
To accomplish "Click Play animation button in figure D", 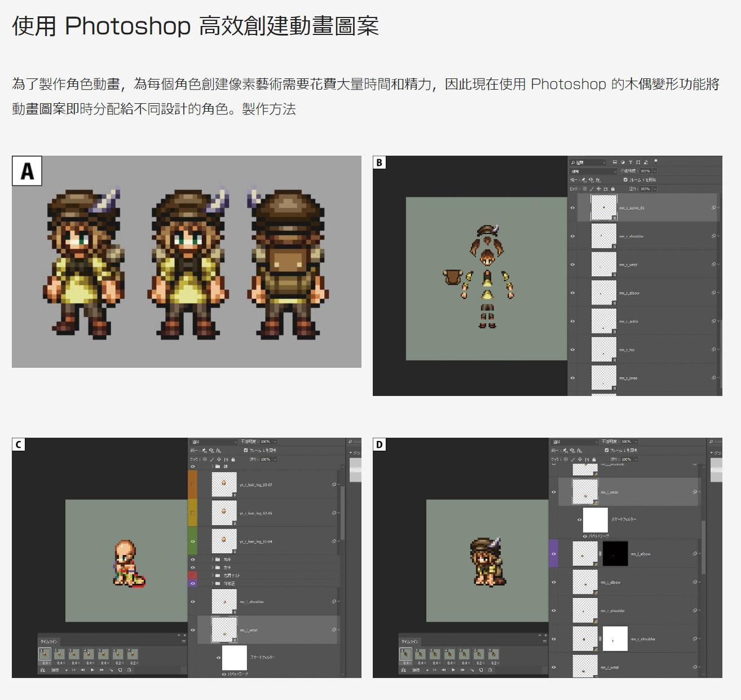I will tap(453, 670).
